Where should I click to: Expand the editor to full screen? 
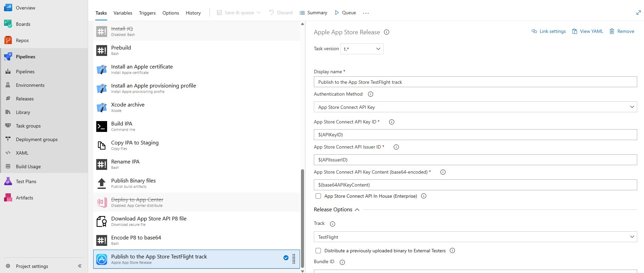pyautogui.click(x=639, y=13)
